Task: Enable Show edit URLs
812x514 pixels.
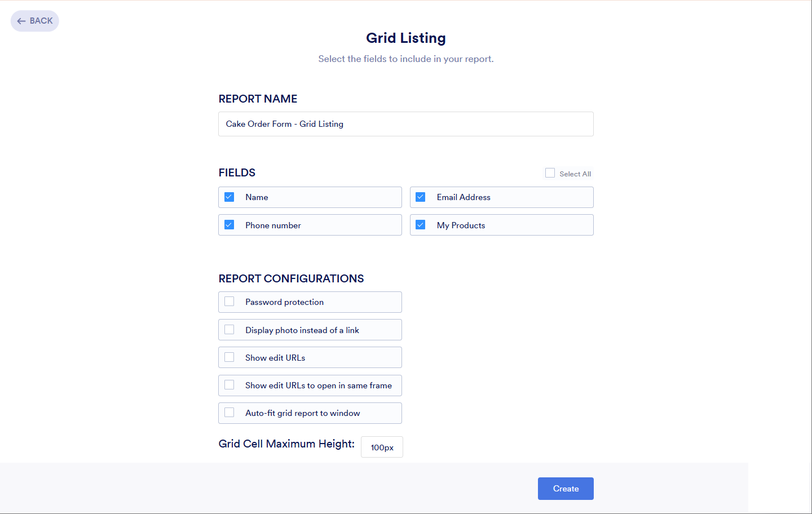Action: 229,357
